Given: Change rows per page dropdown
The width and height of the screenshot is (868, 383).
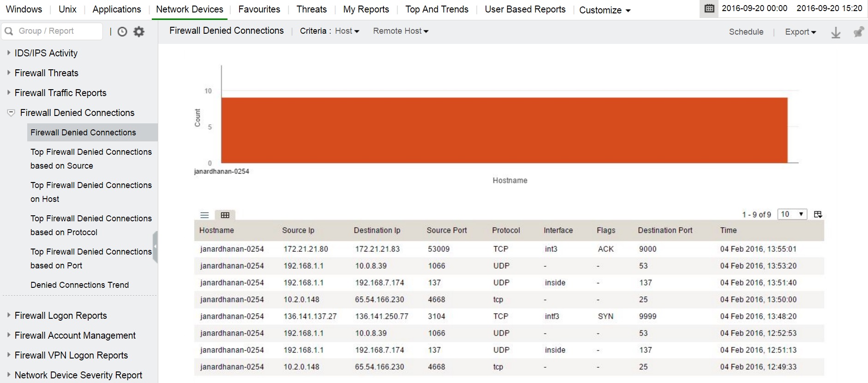Looking at the screenshot, I should [x=792, y=214].
